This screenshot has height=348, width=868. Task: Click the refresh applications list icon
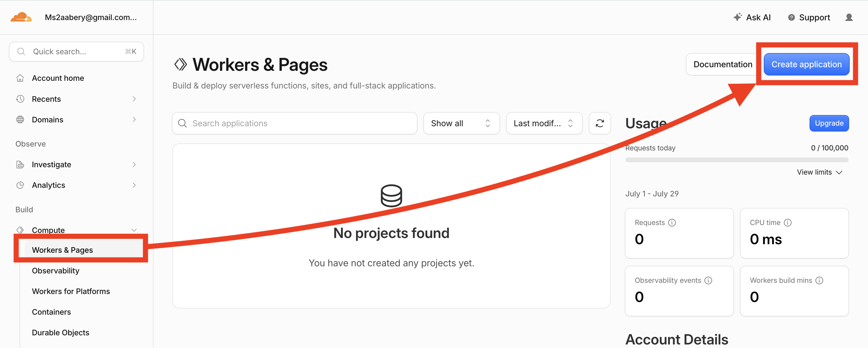point(599,123)
